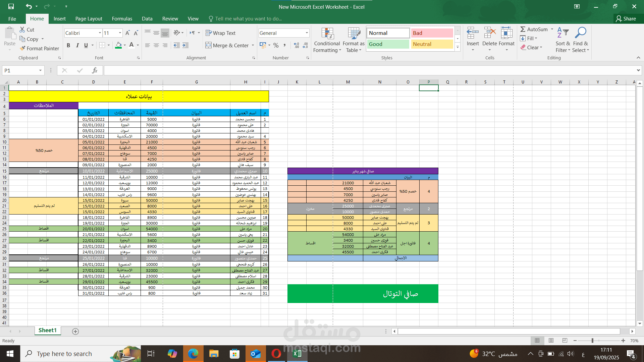Click the Format Painter brush icon

[23, 48]
